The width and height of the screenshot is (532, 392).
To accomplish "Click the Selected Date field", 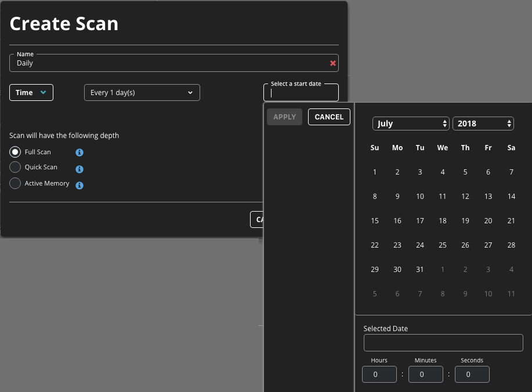I will 443,343.
